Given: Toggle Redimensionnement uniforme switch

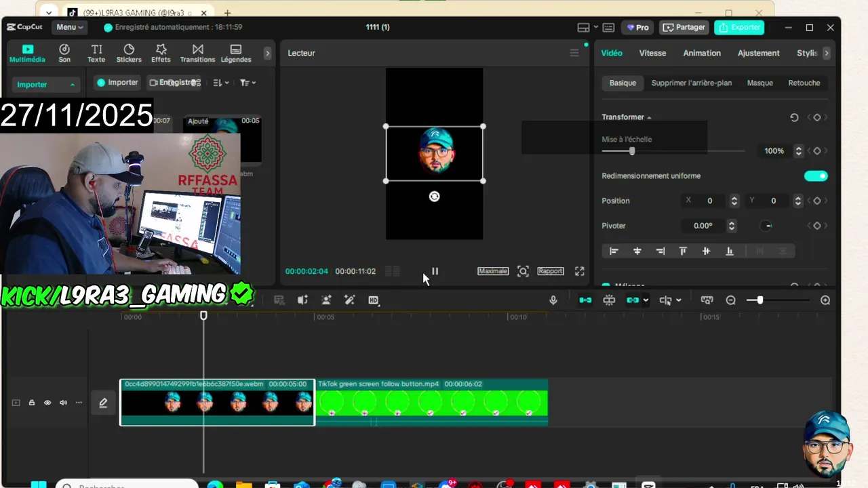Looking at the screenshot, I should [816, 176].
